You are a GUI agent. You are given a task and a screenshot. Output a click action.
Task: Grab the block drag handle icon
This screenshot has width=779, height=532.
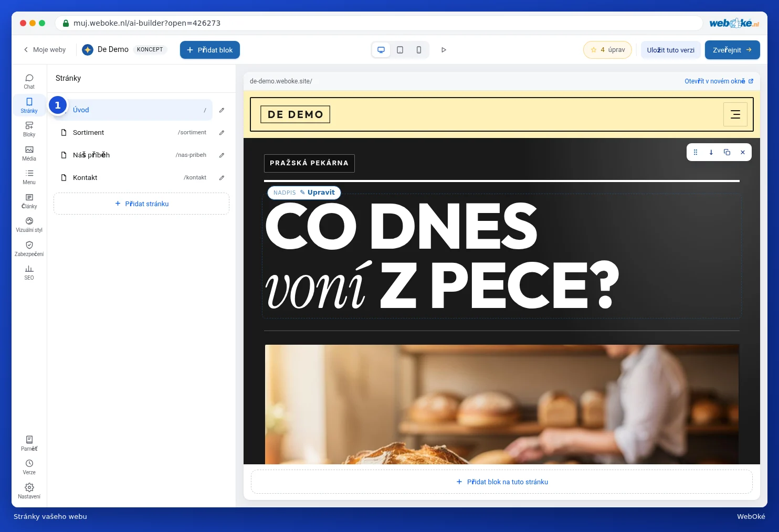tap(696, 152)
